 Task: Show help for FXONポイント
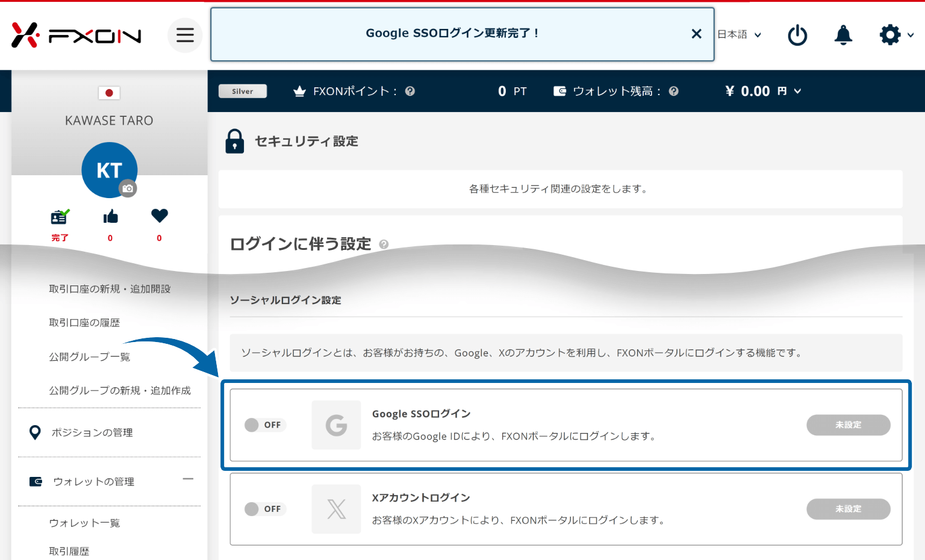[410, 91]
